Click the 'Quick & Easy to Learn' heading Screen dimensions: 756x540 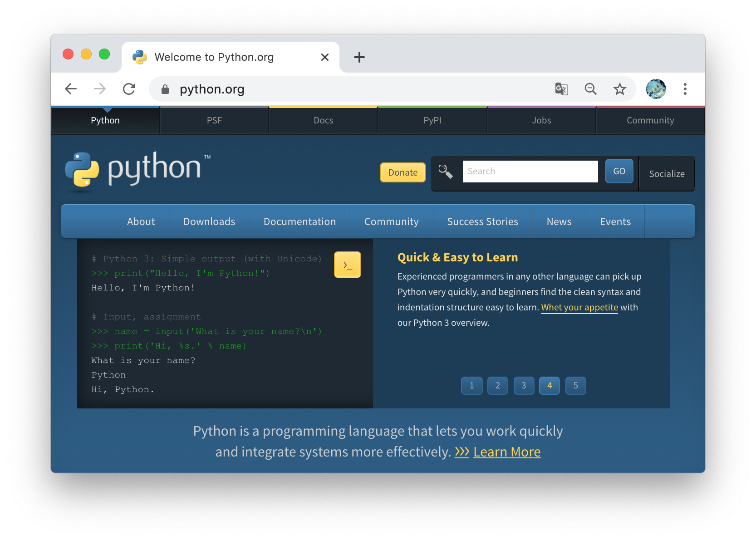[x=457, y=257]
